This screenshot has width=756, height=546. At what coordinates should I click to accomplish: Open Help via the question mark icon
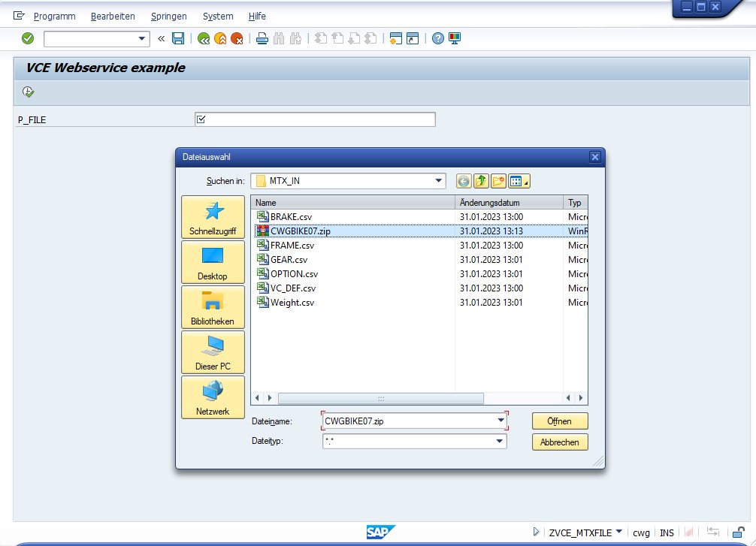(438, 38)
